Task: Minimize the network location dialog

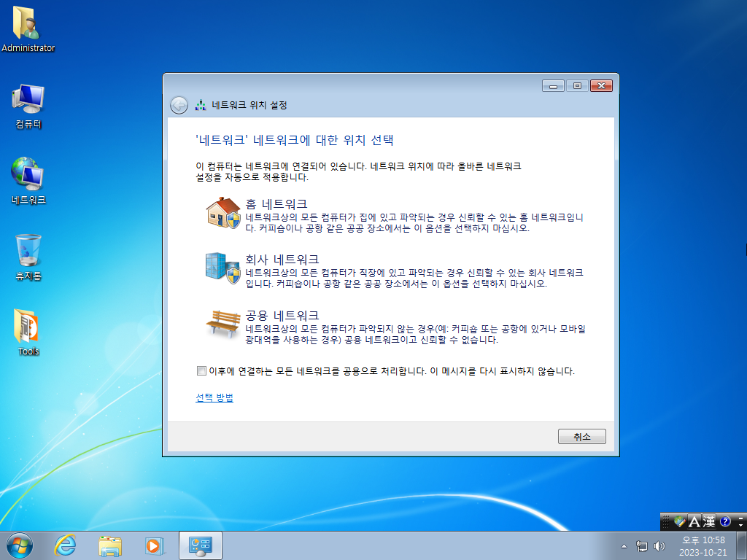Action: tap(553, 86)
